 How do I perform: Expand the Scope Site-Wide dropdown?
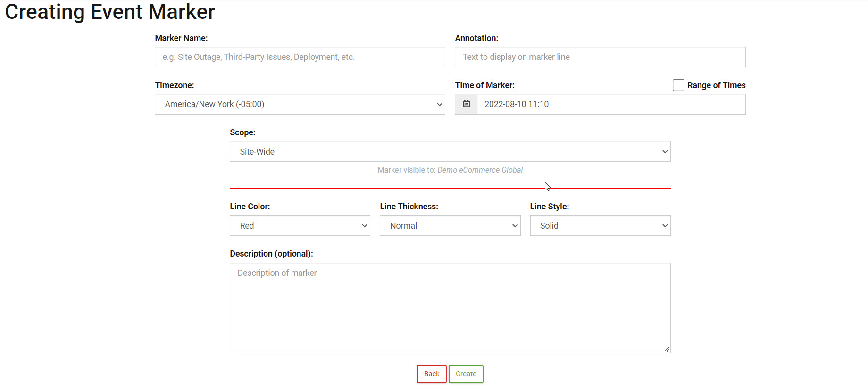click(450, 151)
